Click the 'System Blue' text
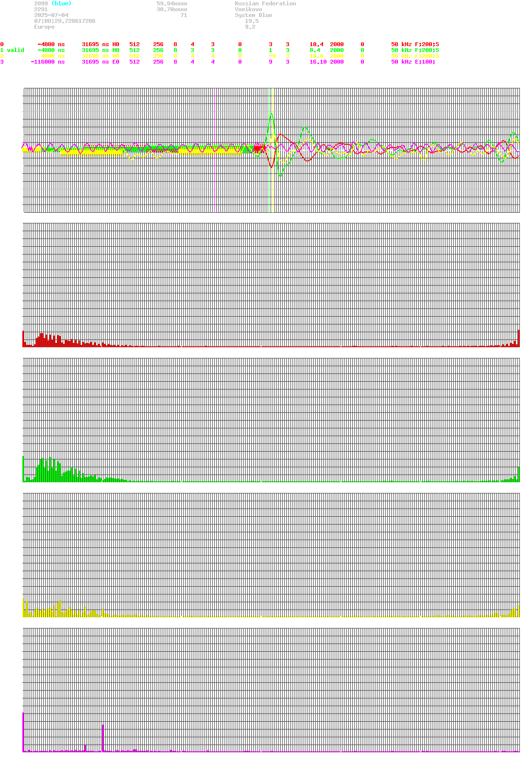 pos(254,15)
